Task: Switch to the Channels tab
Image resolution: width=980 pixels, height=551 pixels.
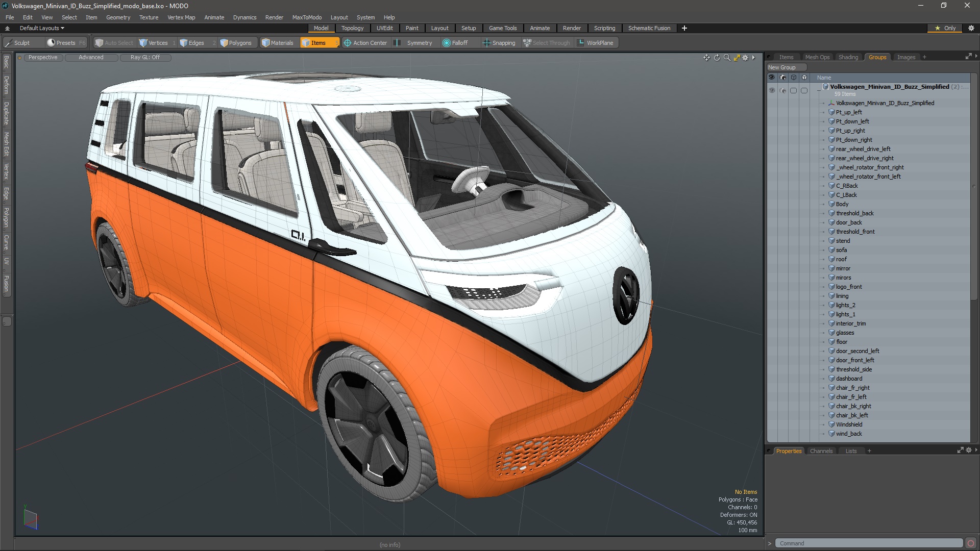Action: 821,451
